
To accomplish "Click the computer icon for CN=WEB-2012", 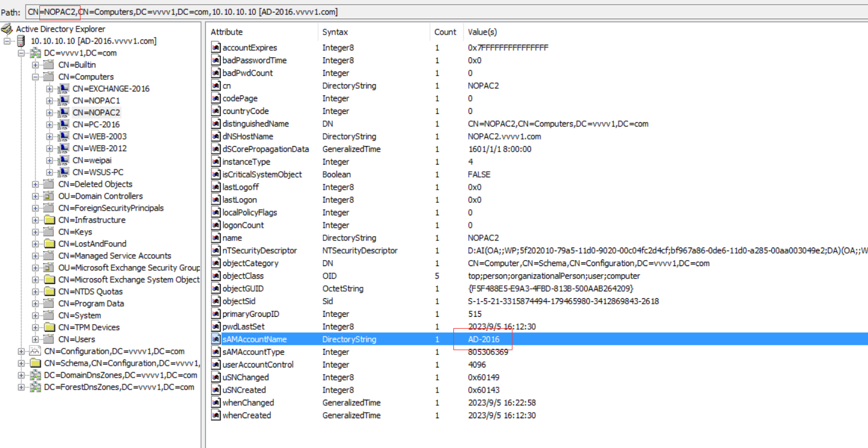I will click(x=64, y=149).
